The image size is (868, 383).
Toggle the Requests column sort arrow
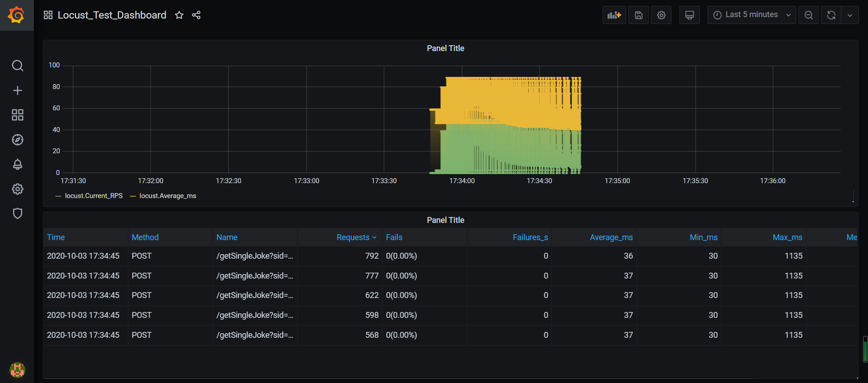click(x=374, y=237)
